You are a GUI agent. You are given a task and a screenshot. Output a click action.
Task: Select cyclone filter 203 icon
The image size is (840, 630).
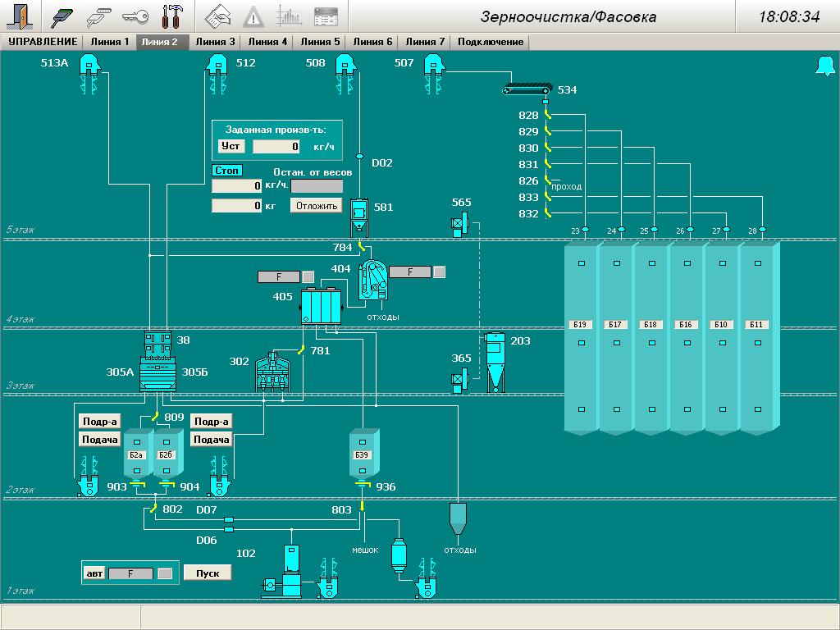pos(494,362)
